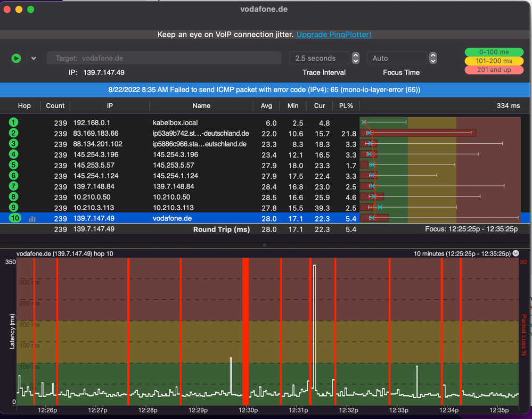Select hop 5 green circle icon
Viewport: 532px width, 419px height.
point(13,165)
